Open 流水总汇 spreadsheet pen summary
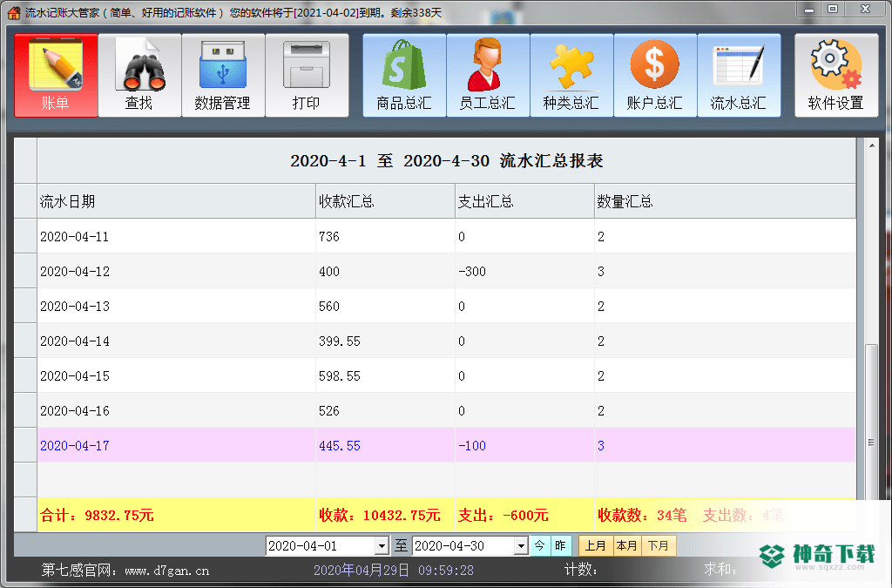 click(739, 75)
